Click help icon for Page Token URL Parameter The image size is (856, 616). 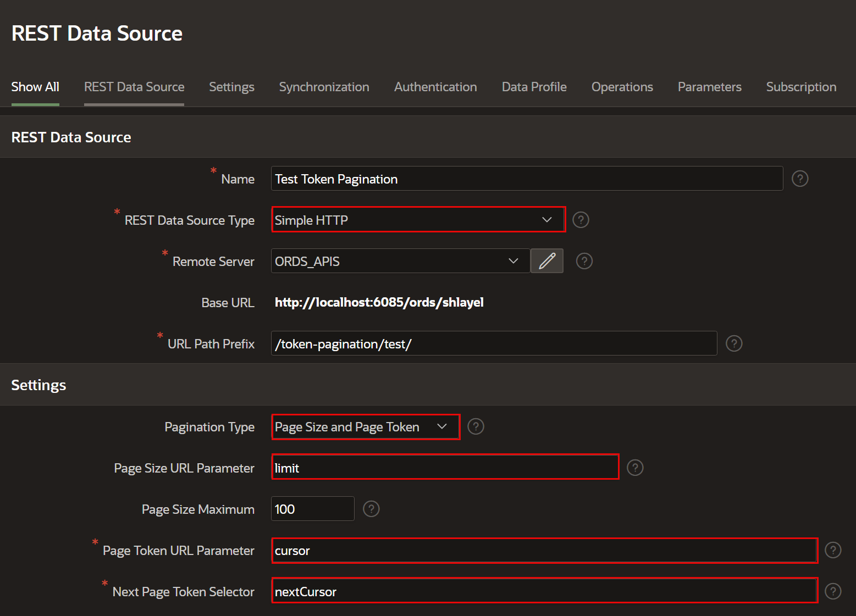click(832, 550)
